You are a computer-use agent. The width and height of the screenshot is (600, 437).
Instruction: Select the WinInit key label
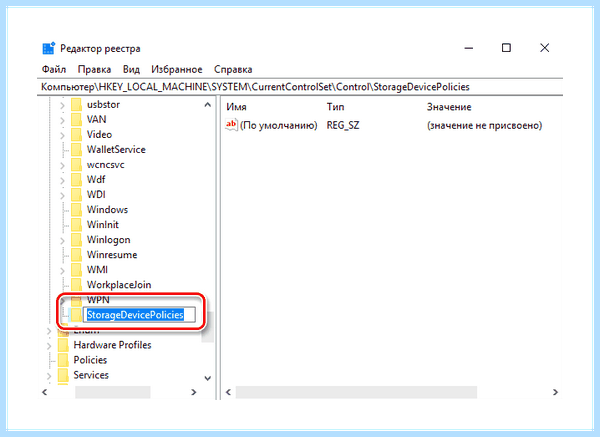tap(103, 225)
